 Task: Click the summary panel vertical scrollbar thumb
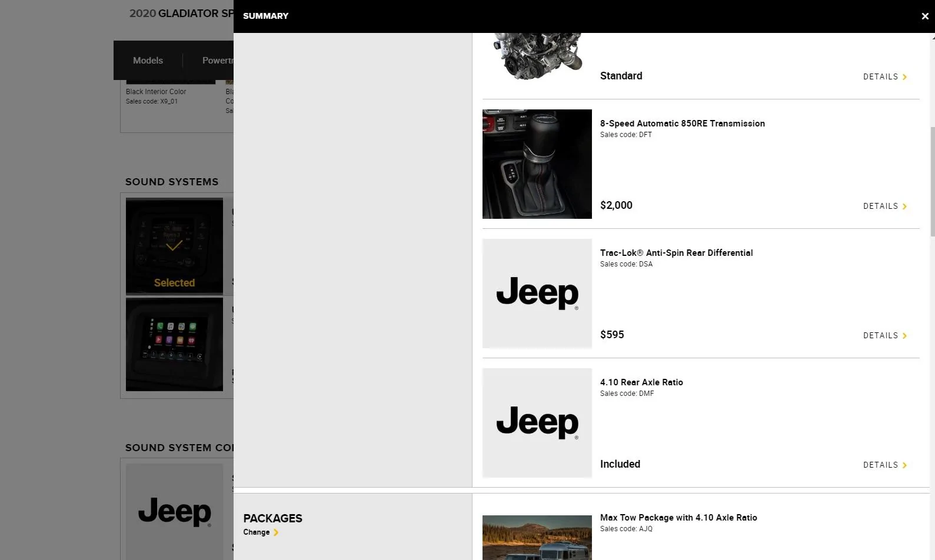(x=932, y=182)
